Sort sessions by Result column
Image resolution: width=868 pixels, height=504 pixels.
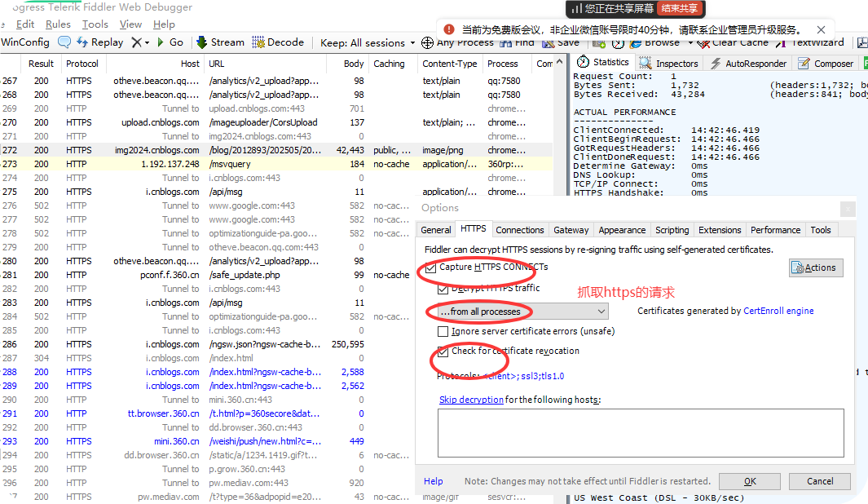point(41,64)
